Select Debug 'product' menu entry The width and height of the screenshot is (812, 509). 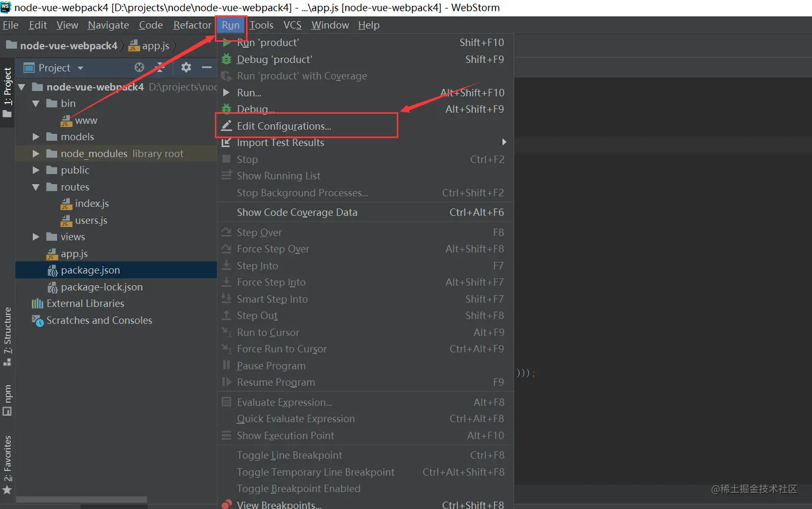click(365, 59)
